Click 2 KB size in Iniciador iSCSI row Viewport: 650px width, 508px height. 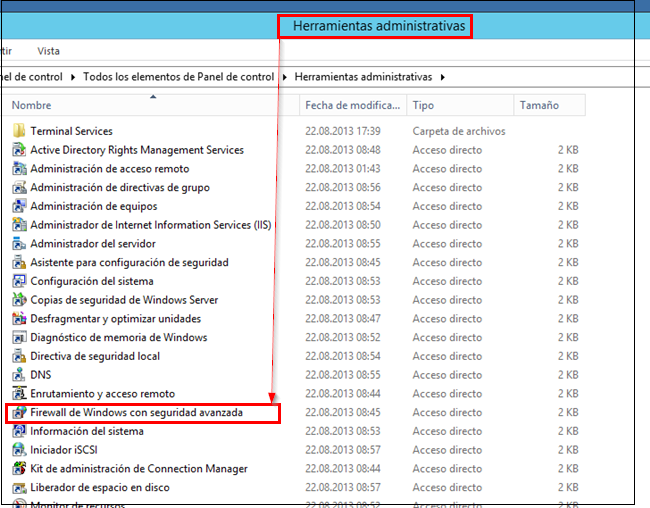coord(568,450)
